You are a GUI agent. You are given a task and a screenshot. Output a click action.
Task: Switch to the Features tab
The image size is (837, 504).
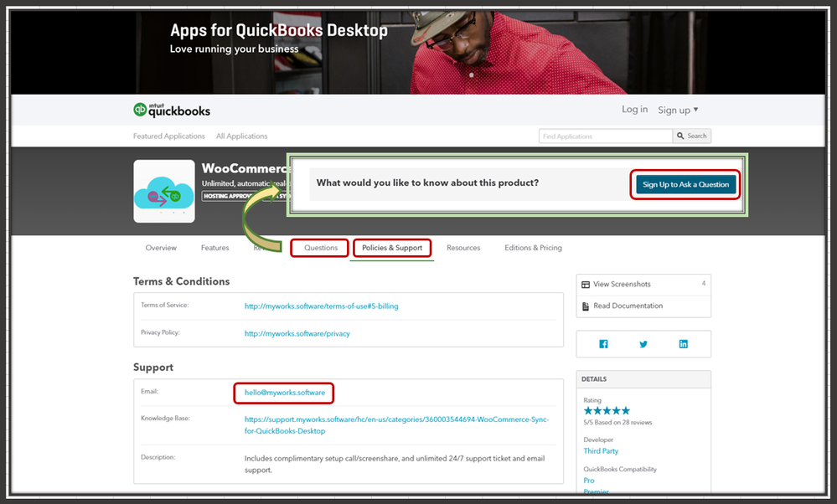tap(214, 248)
